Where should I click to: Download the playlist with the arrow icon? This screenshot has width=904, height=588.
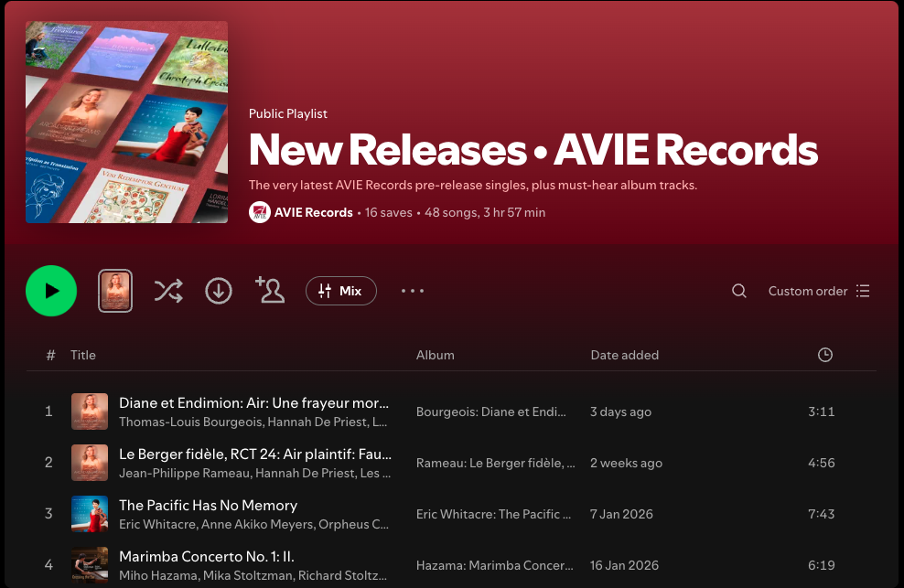point(219,291)
